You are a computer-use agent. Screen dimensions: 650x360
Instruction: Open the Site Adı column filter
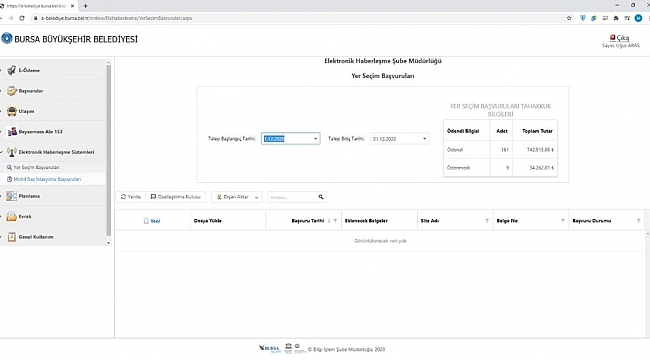(x=487, y=221)
